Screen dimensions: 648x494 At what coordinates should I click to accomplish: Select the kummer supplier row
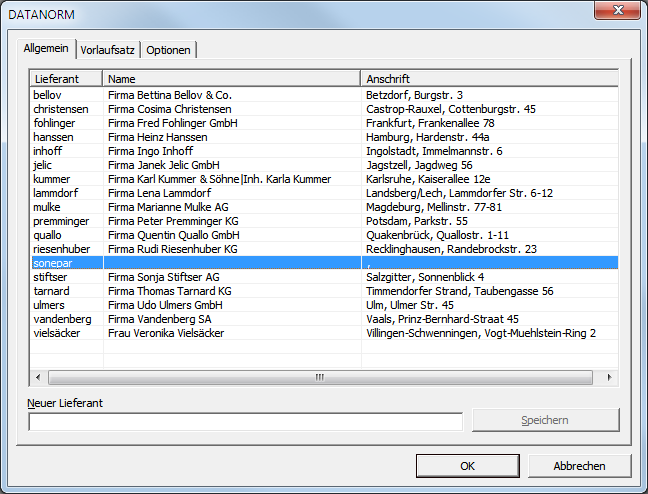click(x=51, y=179)
